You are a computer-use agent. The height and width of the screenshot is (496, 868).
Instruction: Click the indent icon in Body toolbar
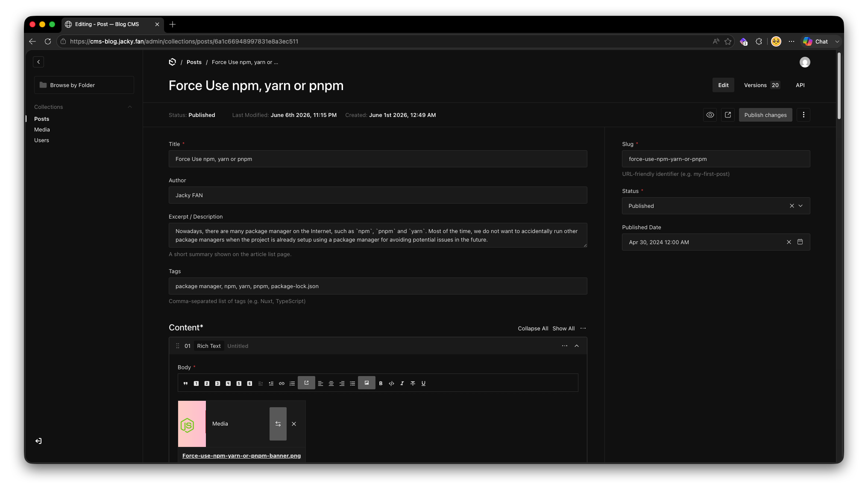point(271,383)
